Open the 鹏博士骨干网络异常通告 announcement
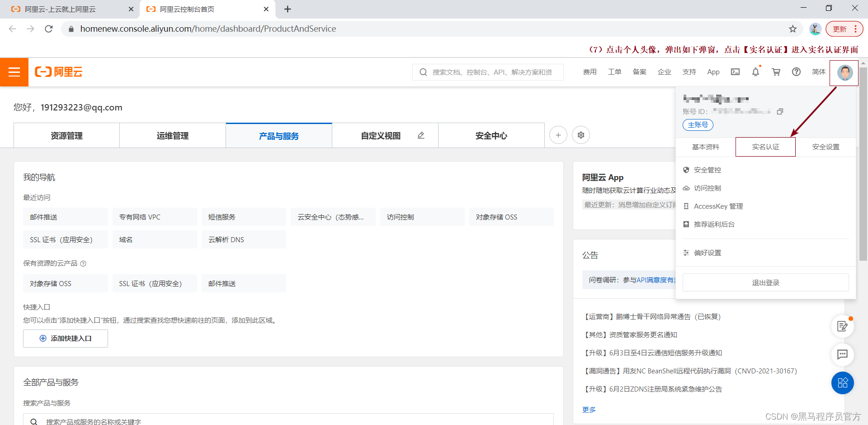 [652, 317]
